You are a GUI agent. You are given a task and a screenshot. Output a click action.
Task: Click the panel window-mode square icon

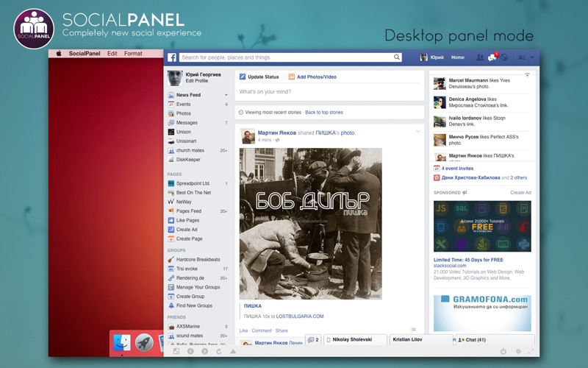[176, 351]
